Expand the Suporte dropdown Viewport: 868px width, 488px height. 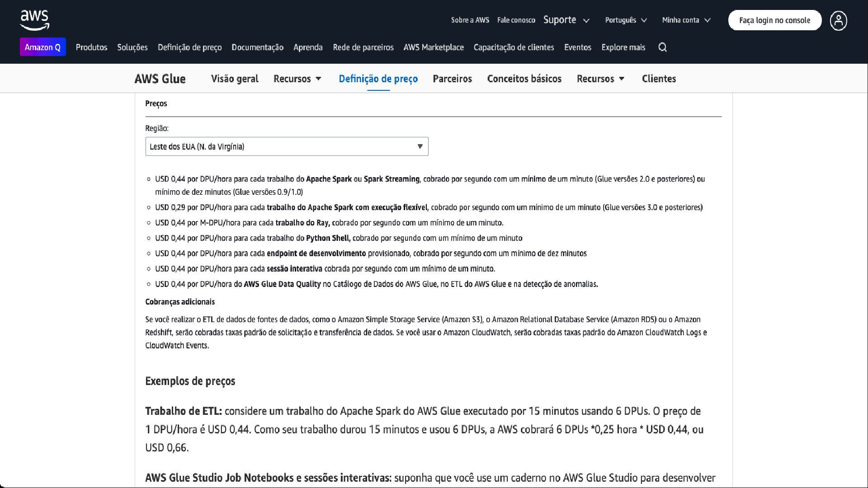[566, 20]
